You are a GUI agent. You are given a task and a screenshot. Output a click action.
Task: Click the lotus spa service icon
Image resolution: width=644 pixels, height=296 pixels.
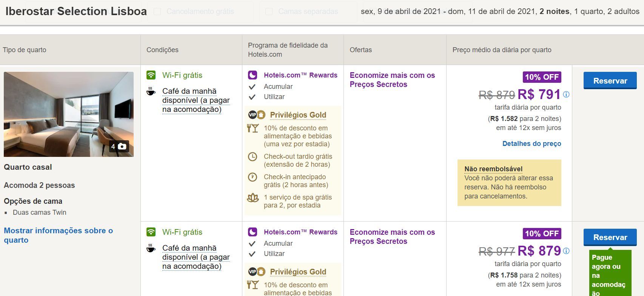253,197
